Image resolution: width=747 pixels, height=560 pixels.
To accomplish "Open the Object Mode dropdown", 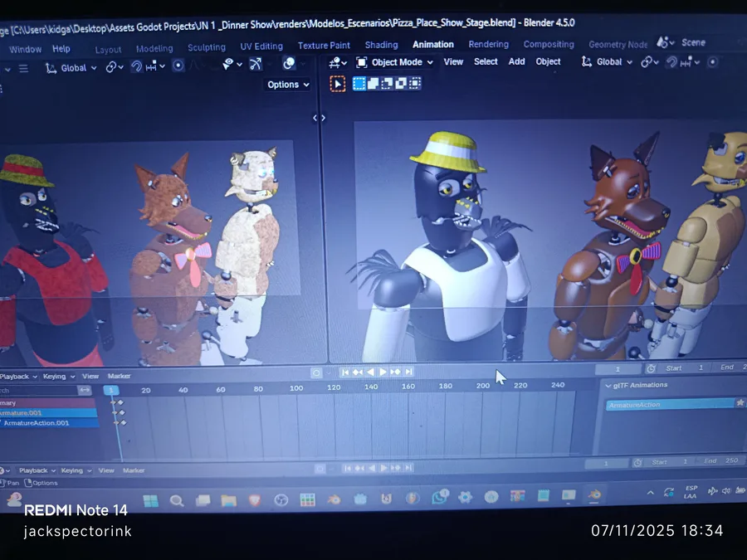I will [x=395, y=62].
